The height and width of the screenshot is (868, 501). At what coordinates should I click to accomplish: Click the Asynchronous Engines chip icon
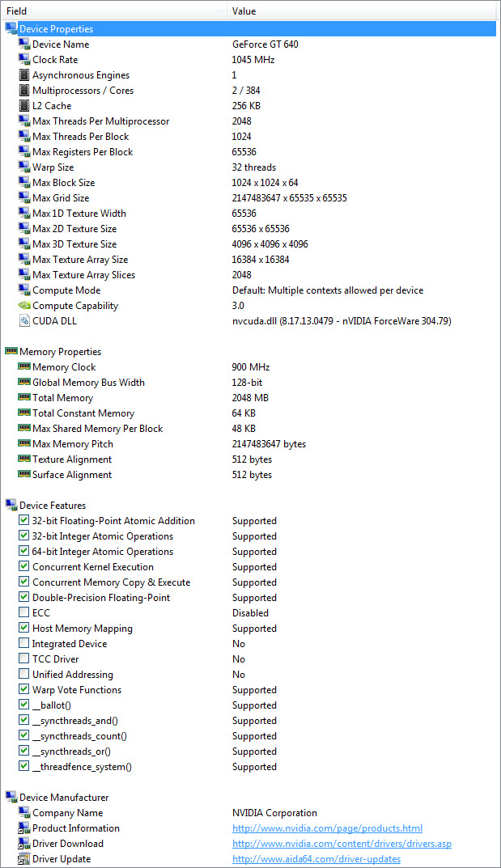23,75
